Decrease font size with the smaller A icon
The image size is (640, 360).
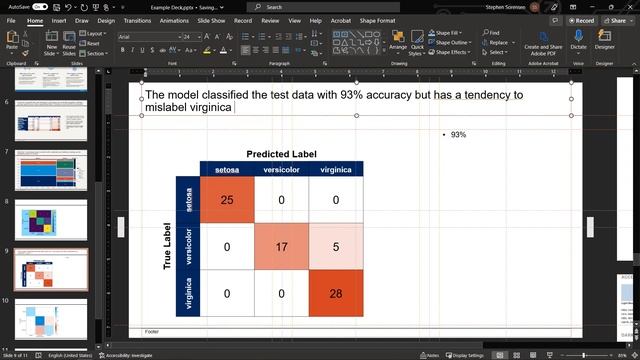coord(218,37)
